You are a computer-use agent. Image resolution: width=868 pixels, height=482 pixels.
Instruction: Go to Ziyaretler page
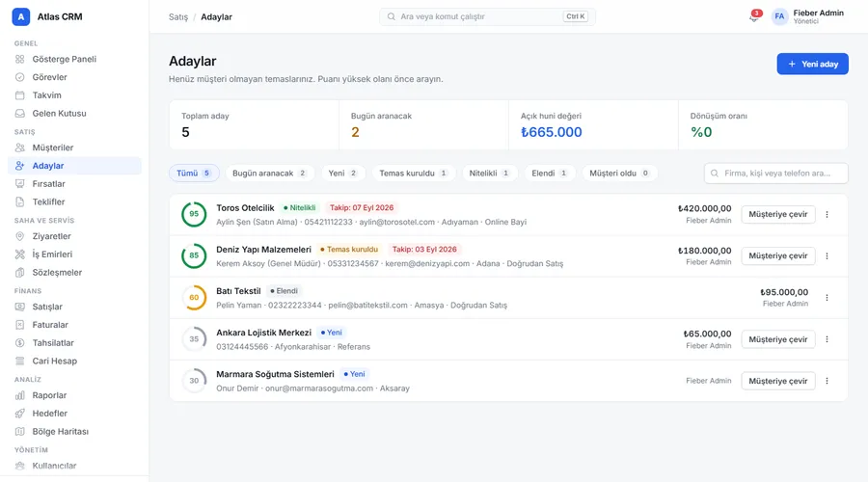(74, 236)
